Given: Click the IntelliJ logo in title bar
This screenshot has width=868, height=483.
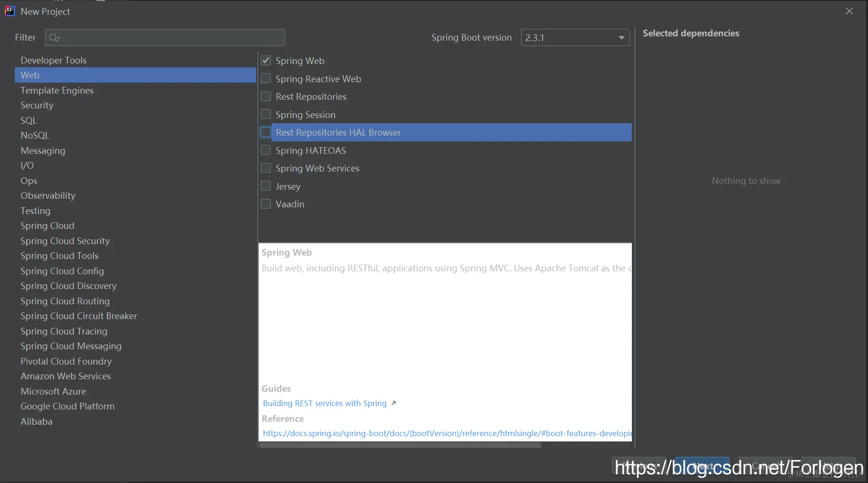Looking at the screenshot, I should point(10,11).
